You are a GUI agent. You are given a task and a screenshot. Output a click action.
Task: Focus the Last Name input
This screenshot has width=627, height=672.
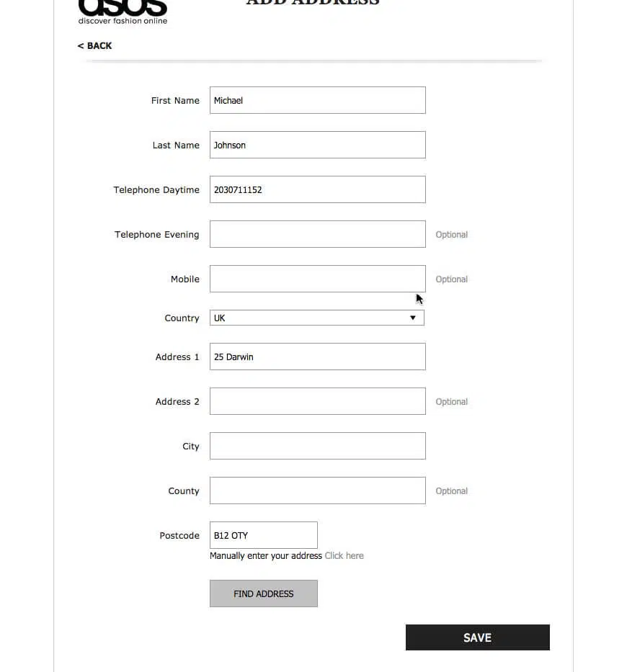[x=317, y=145]
